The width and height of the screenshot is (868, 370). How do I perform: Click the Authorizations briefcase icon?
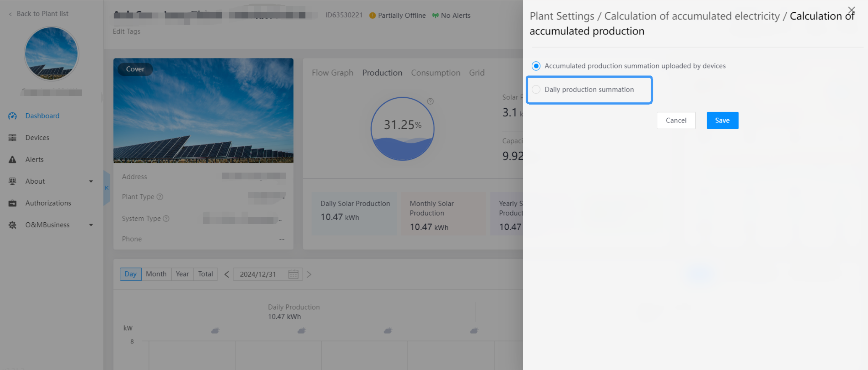(12, 203)
